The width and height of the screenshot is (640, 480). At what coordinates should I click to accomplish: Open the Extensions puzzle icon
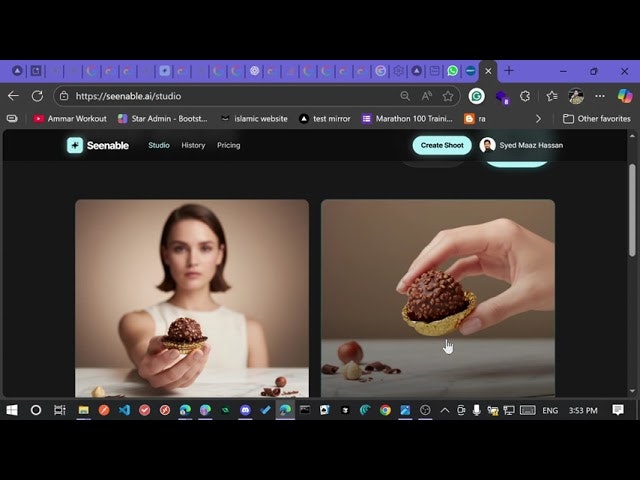click(525, 96)
